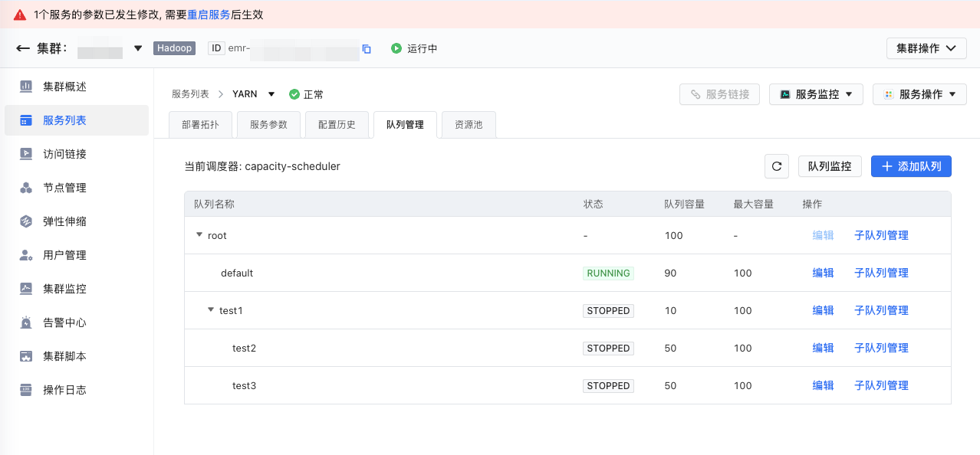Open the YARN service dropdown
Image resolution: width=980 pixels, height=455 pixels.
(x=271, y=94)
